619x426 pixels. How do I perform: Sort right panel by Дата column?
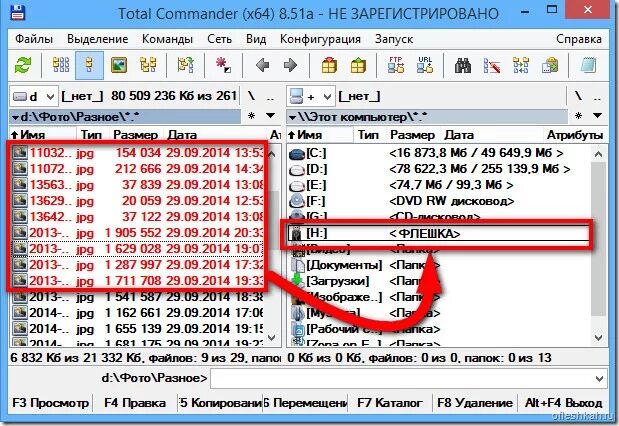491,135
